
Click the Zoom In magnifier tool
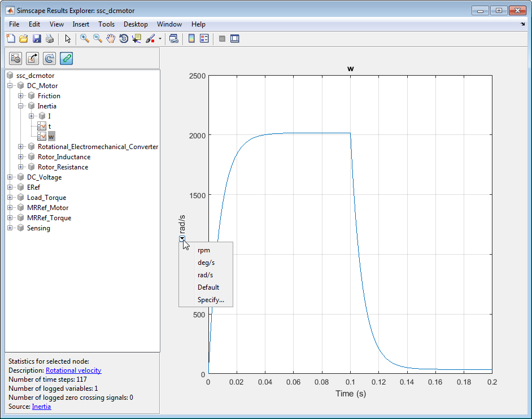[84, 39]
